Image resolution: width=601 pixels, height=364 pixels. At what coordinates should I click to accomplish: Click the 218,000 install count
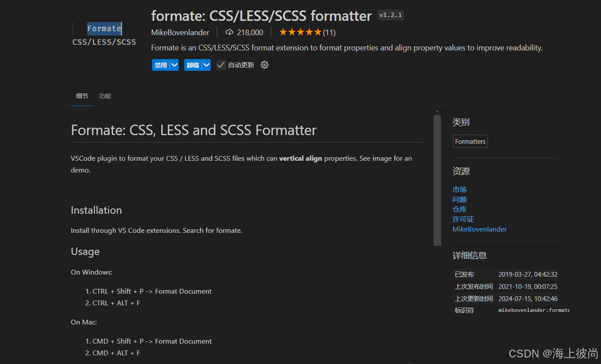[x=250, y=33]
